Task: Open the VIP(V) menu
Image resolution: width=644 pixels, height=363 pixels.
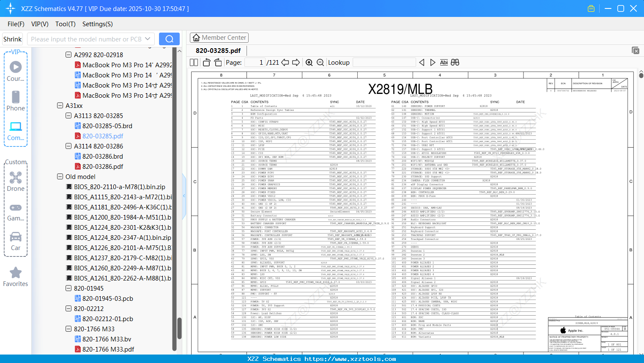Action: (x=40, y=24)
